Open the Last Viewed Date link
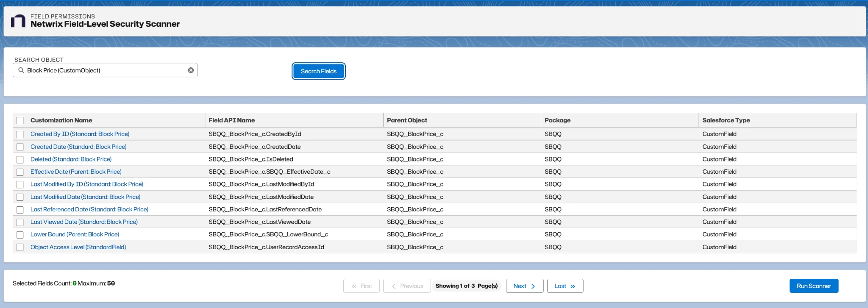The height and width of the screenshot is (308, 868). point(84,222)
